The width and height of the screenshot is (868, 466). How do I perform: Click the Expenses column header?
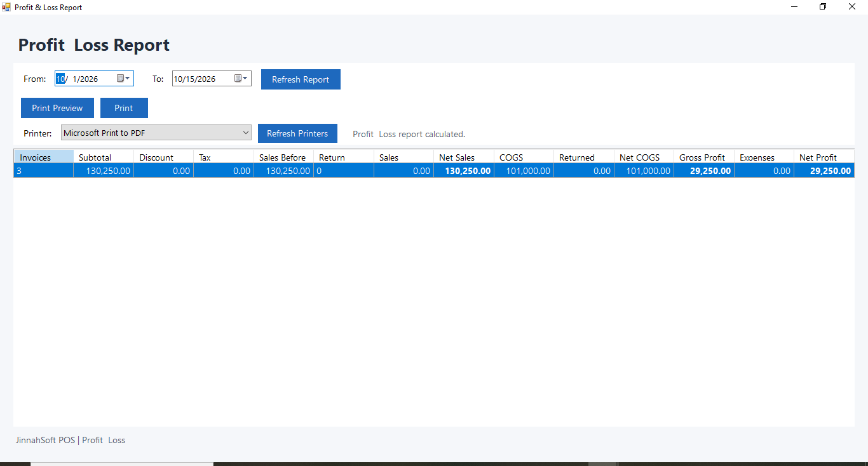point(764,157)
